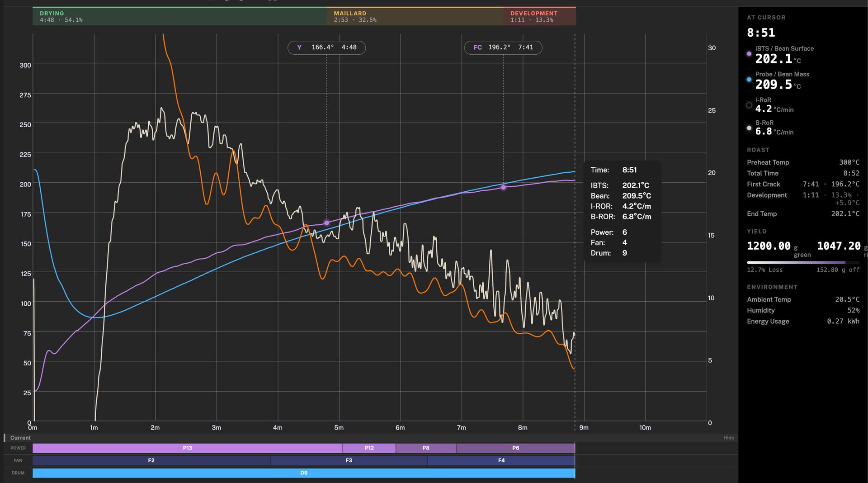Screen dimensions: 868x483
Task: Click the first crack dot on the curve
Action: [503, 187]
